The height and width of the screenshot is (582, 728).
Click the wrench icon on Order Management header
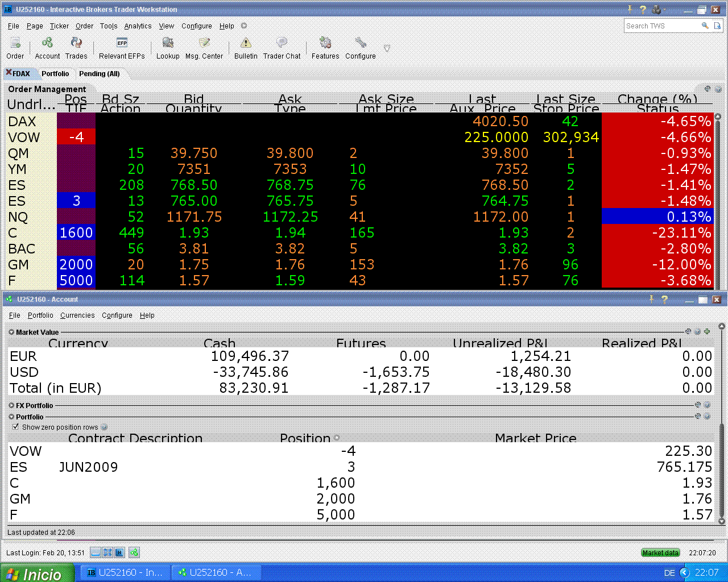(x=708, y=89)
